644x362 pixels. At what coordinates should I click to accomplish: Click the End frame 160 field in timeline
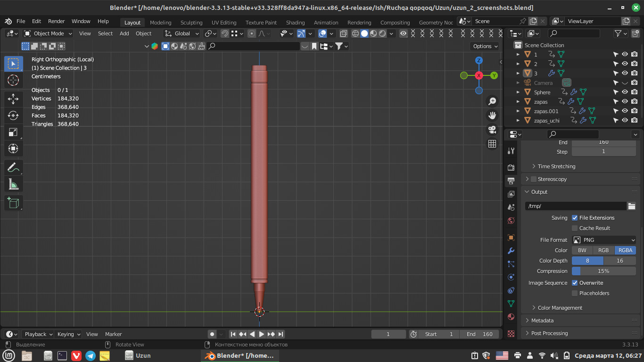coord(479,334)
